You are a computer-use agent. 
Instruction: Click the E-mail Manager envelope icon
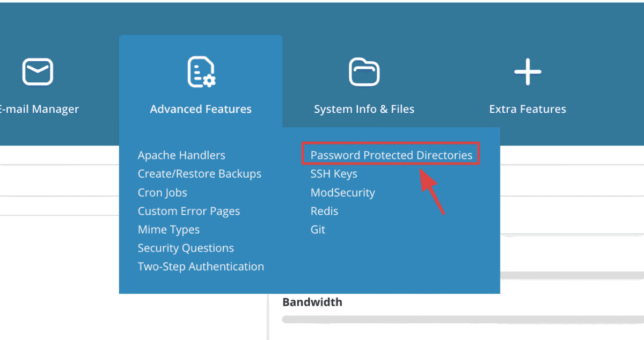tap(38, 71)
